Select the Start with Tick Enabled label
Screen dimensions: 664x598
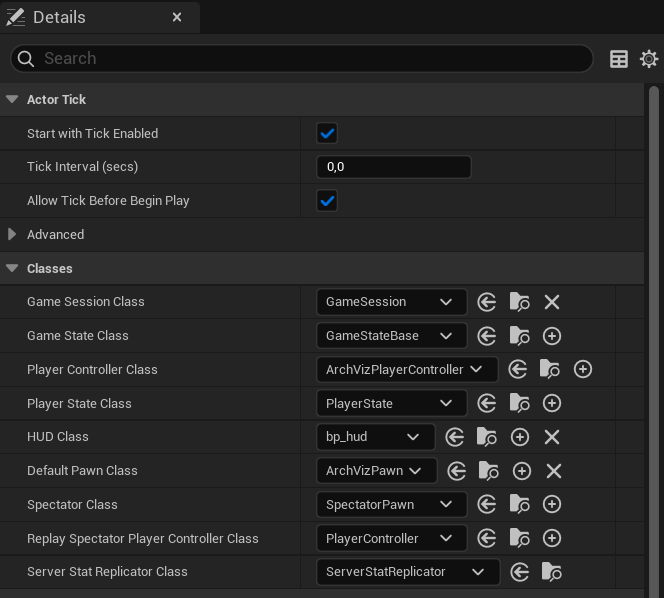coord(93,134)
